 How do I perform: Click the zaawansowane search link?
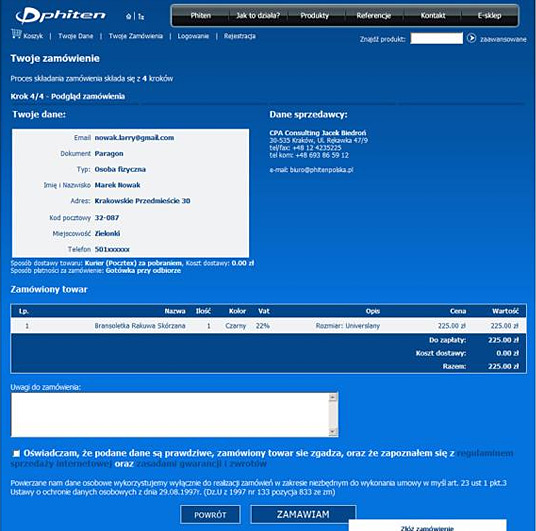503,39
